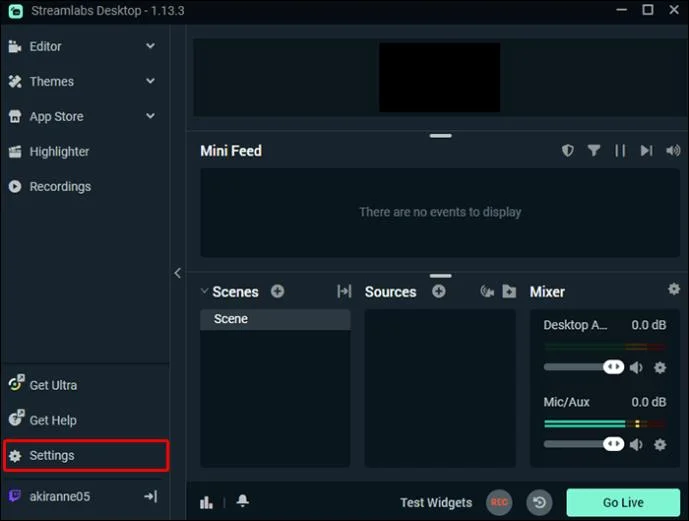Add a new source with plus icon
The image size is (689, 521).
click(439, 291)
